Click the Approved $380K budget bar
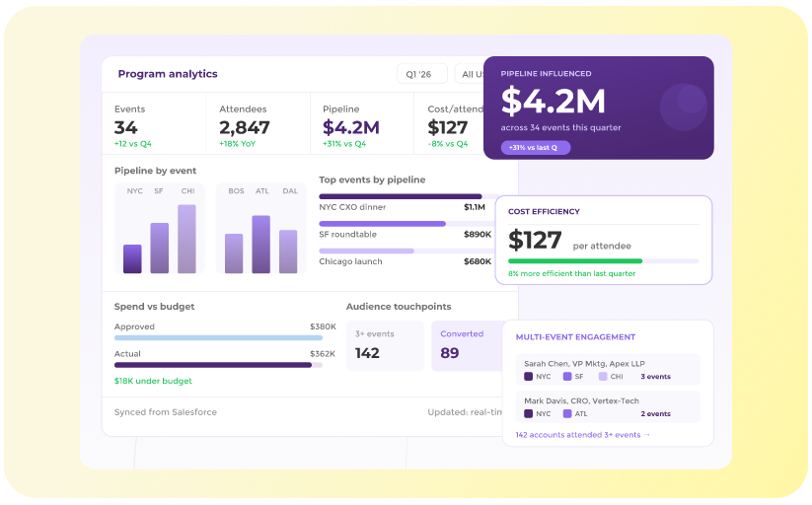Viewport: 812px width, 505px height. coord(218,337)
